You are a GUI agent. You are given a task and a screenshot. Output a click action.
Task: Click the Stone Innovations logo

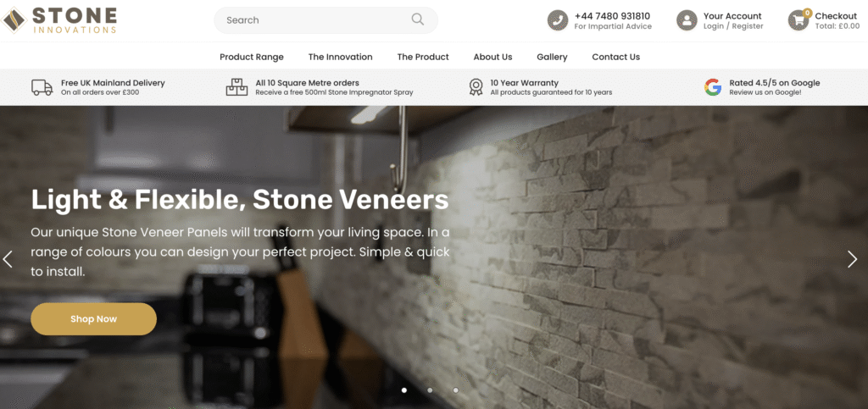pyautogui.click(x=58, y=19)
